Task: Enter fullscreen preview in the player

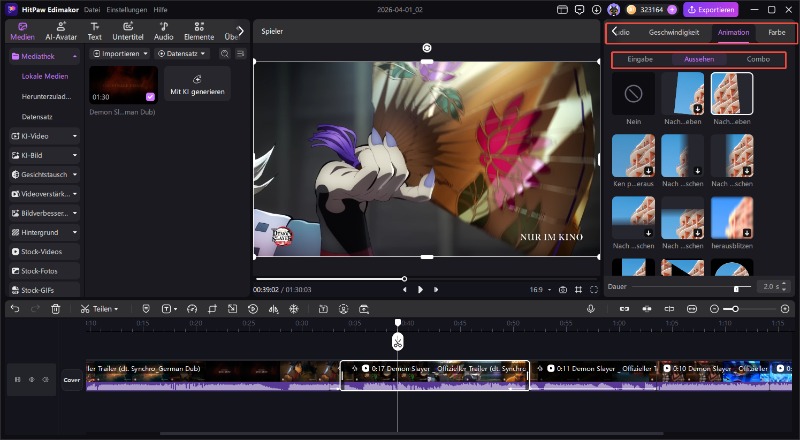Action: [x=594, y=289]
